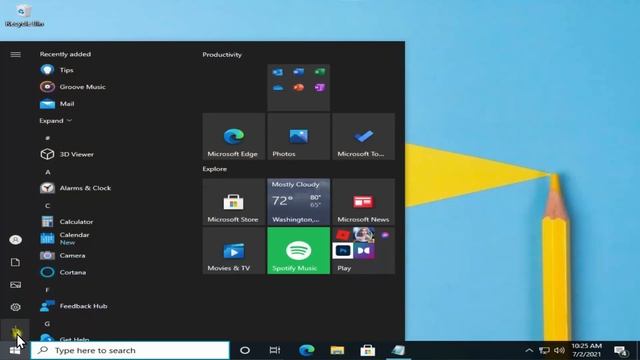
Task: Open the Microsoft To Do tile
Action: pyautogui.click(x=363, y=136)
